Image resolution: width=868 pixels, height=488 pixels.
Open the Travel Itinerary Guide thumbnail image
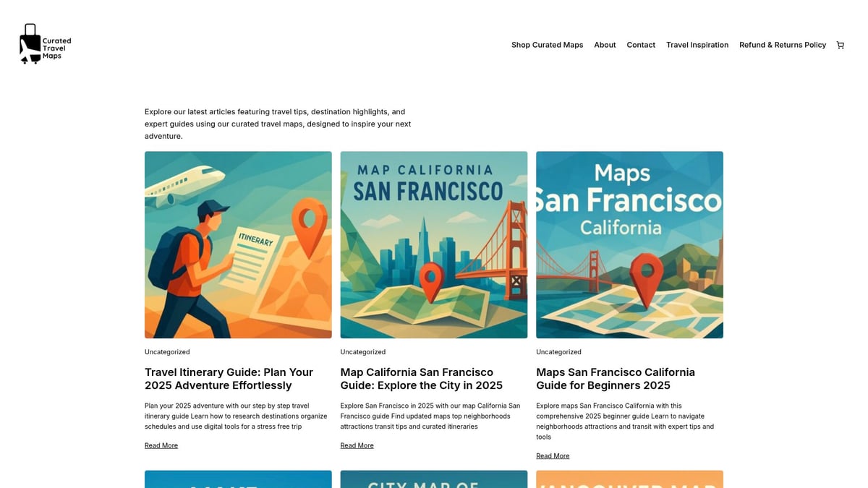tap(238, 244)
